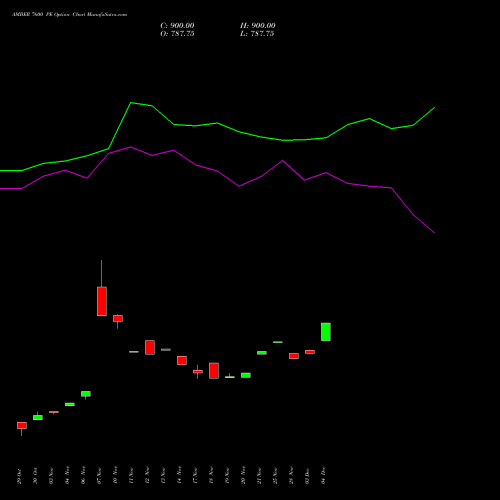
Task: Click the red candle above 18 Nov
Action: [x=214, y=371]
